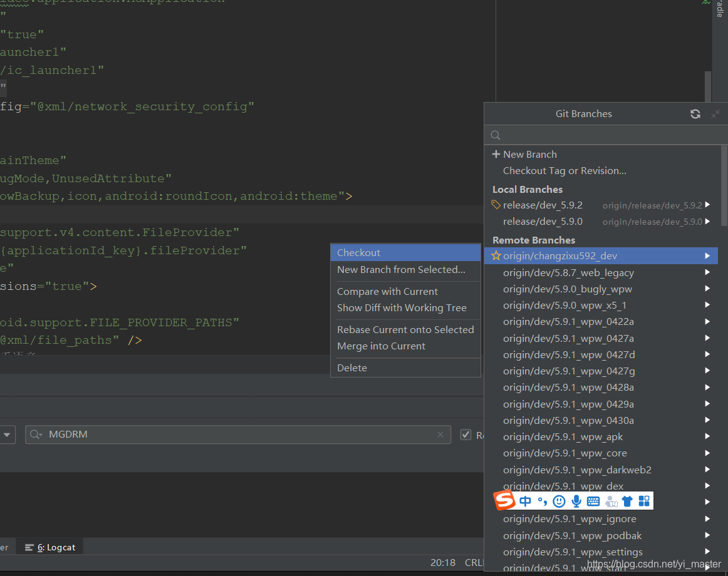Toggle Chinese input mode on Sogou bar
728x576 pixels.
pyautogui.click(x=525, y=501)
